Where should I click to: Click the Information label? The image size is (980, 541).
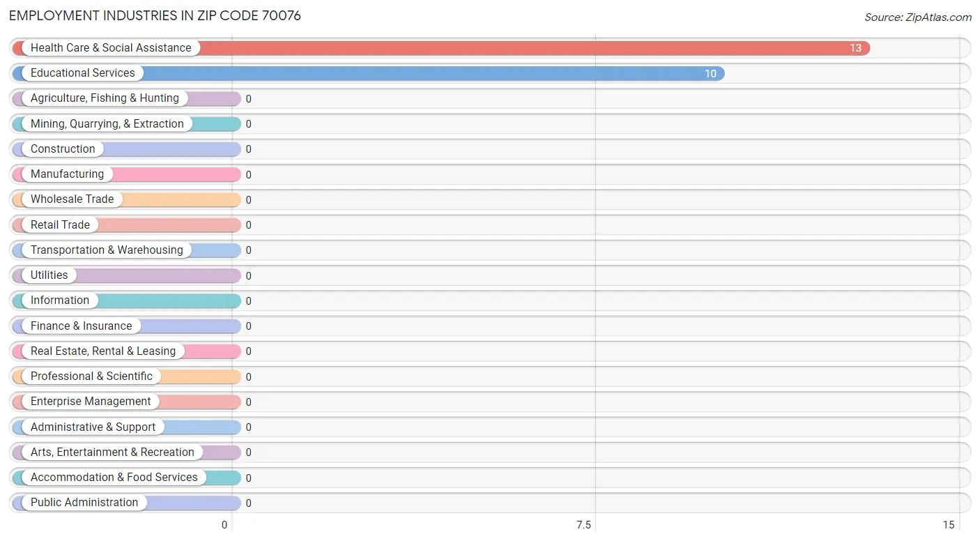60,300
